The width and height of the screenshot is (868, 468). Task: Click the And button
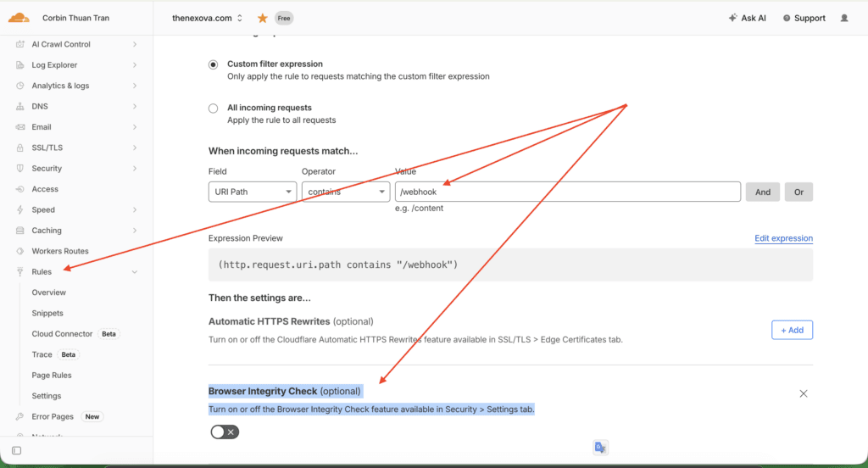point(763,192)
